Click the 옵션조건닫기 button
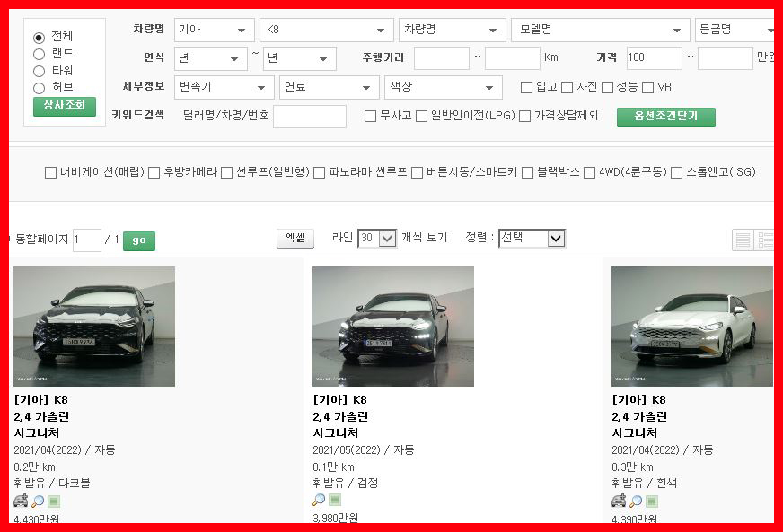The image size is (783, 532). click(x=666, y=118)
